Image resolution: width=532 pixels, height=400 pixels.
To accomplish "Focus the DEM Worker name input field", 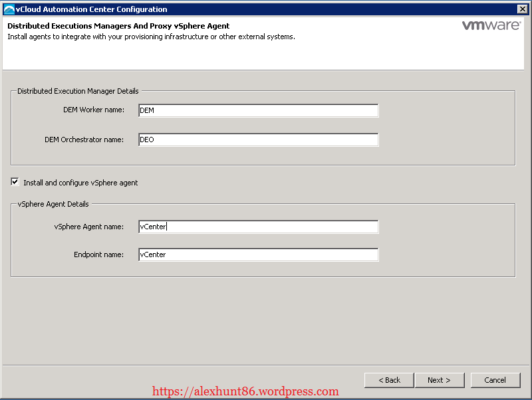I will [258, 110].
